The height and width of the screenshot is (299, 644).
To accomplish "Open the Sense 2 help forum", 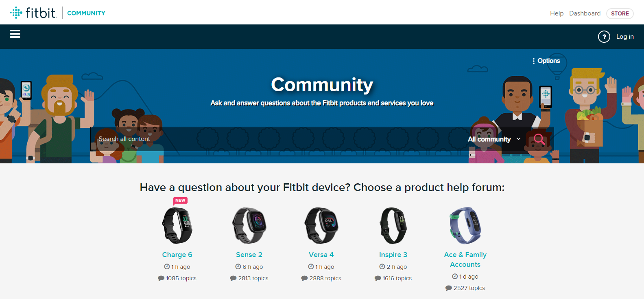I will coord(249,254).
